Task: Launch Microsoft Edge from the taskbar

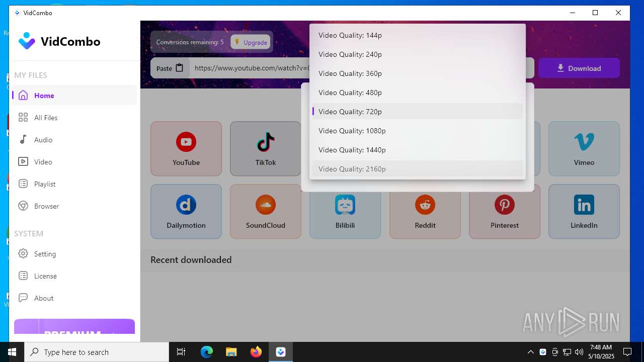Action: [207, 352]
